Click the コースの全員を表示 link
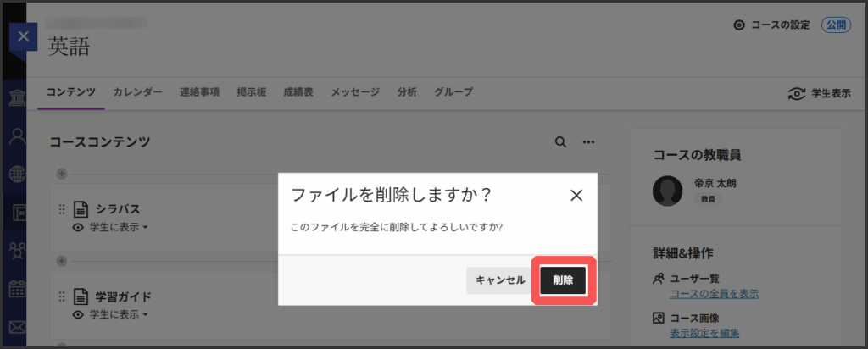868x349 pixels. [x=714, y=294]
